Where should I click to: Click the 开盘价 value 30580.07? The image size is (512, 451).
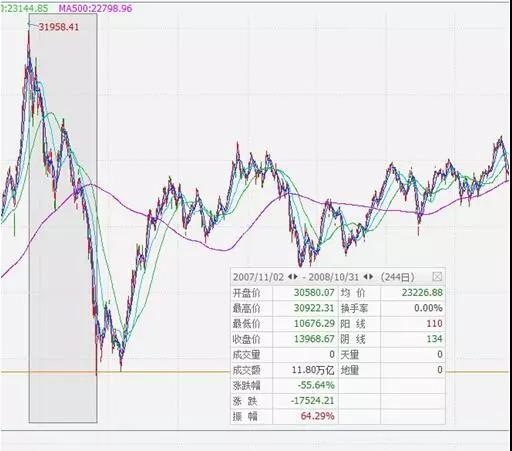click(314, 293)
